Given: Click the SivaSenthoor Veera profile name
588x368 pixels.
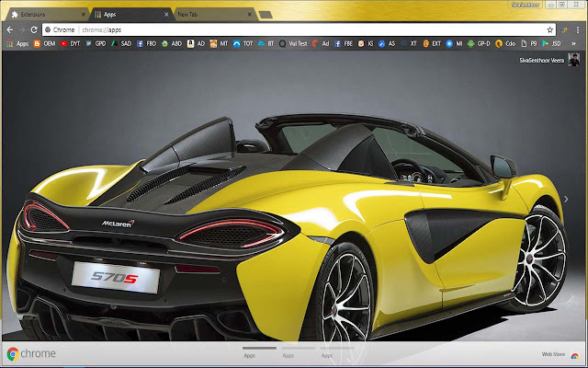Looking at the screenshot, I should tap(541, 60).
